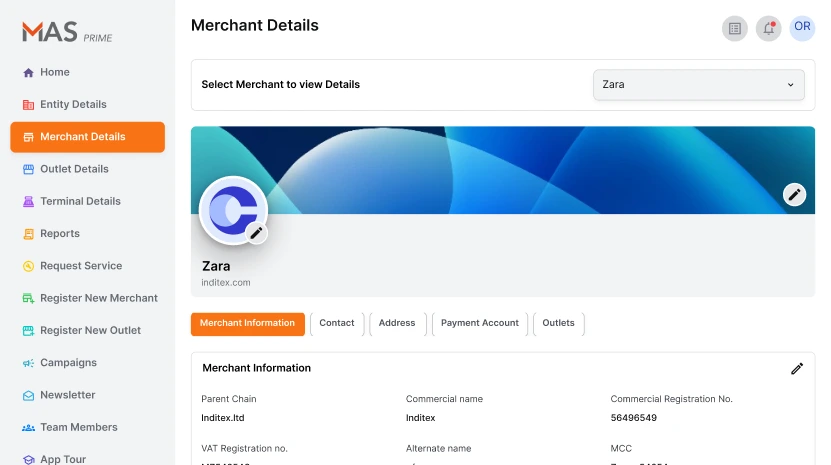Image resolution: width=831 pixels, height=465 pixels.
Task: Switch to the Address tab
Action: click(x=397, y=323)
